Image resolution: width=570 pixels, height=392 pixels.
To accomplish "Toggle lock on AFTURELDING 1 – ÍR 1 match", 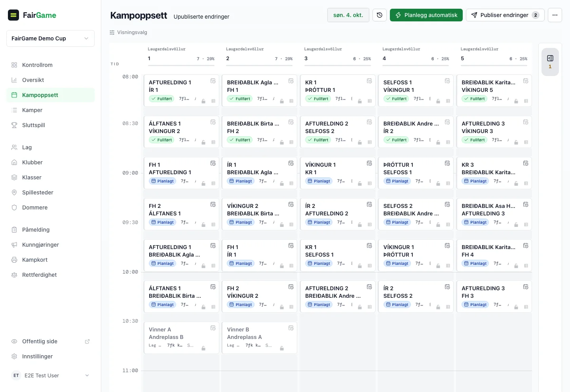I will click(x=203, y=101).
